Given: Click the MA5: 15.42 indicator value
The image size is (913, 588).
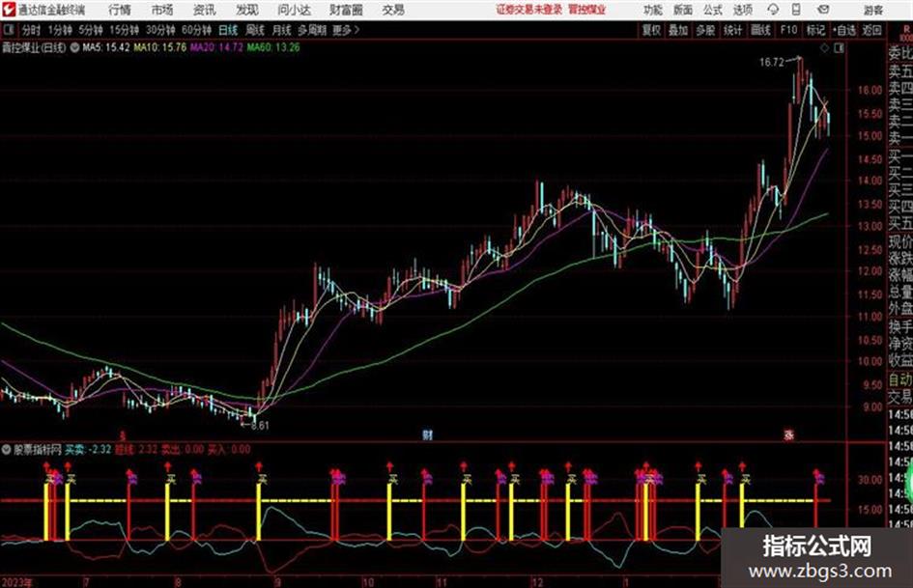Looking at the screenshot, I should 106,47.
